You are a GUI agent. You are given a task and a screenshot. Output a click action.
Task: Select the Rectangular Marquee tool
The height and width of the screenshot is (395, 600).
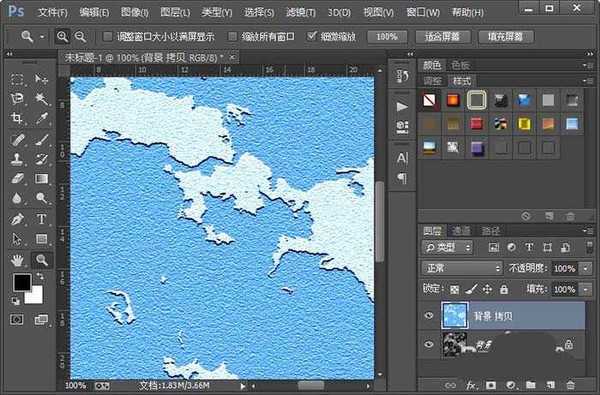17,79
